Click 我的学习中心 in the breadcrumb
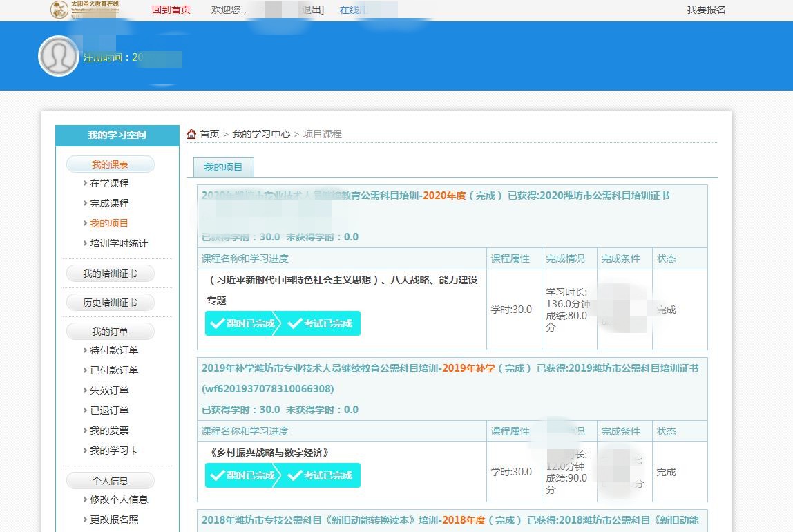Image resolution: width=793 pixels, height=532 pixels. click(261, 134)
